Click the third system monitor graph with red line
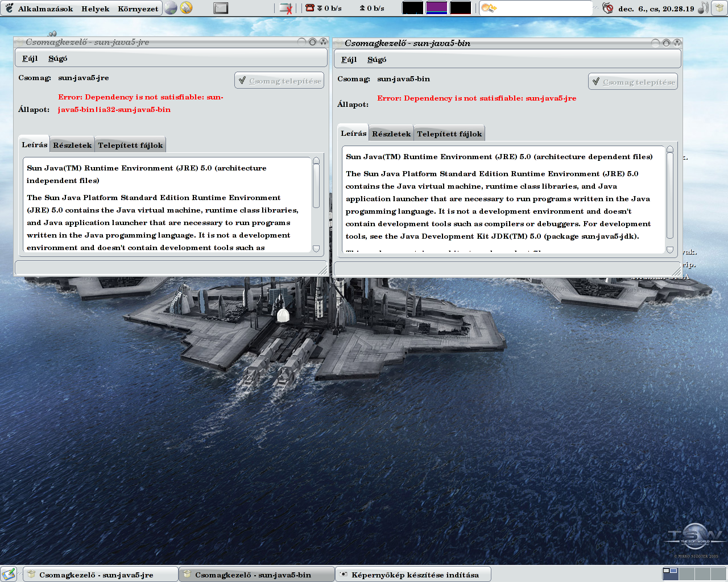The width and height of the screenshot is (728, 582). pos(460,8)
